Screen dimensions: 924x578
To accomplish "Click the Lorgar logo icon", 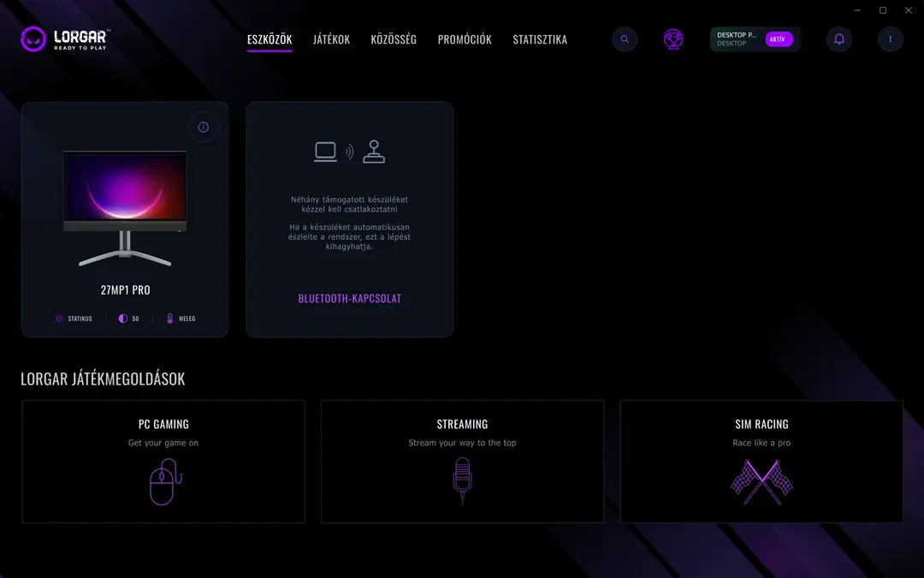I will coord(33,39).
